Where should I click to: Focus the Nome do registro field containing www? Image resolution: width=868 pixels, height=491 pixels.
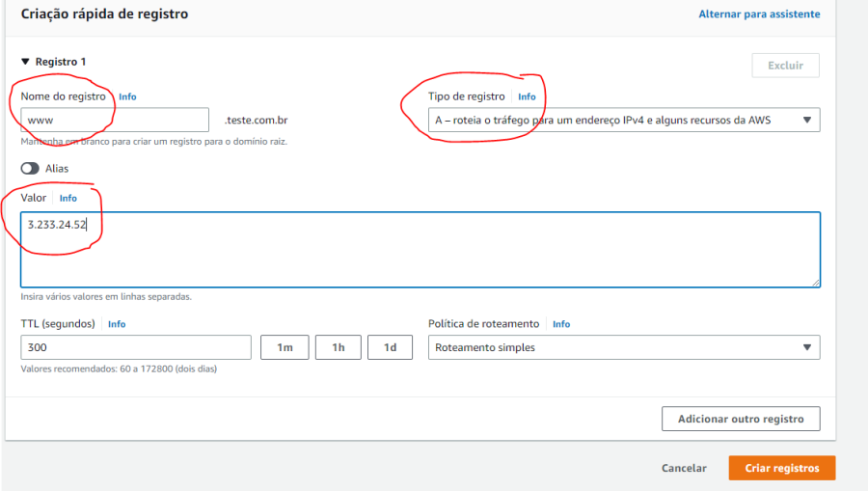(x=115, y=120)
